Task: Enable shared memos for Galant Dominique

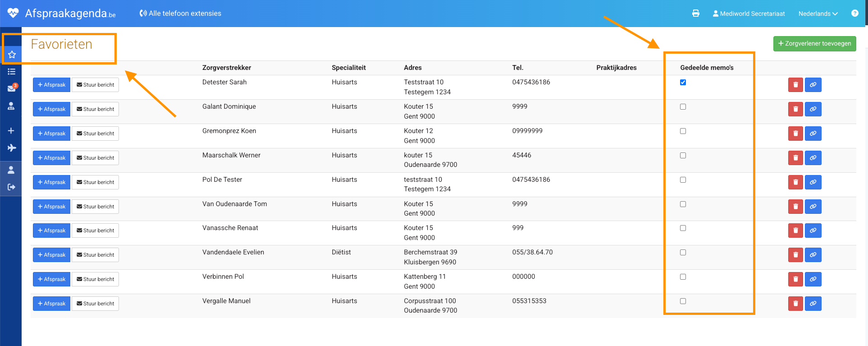Action: 683,107
